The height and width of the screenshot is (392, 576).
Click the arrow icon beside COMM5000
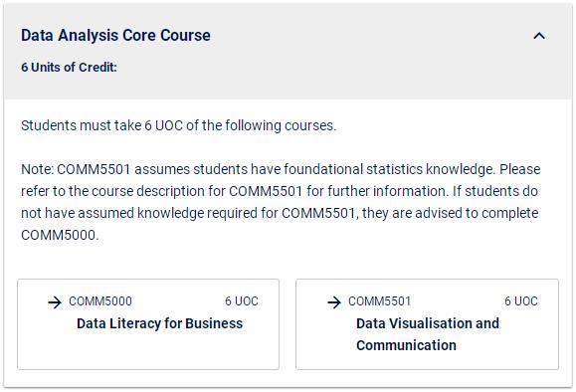(x=55, y=302)
